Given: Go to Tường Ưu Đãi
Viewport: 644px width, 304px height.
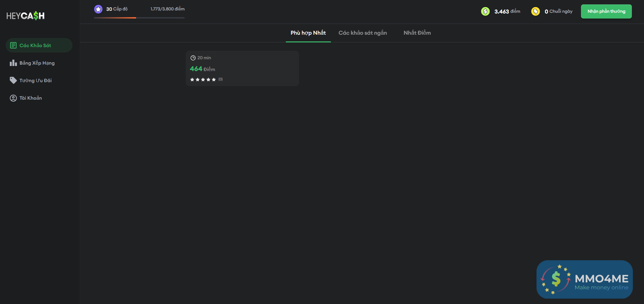Looking at the screenshot, I should (36, 80).
